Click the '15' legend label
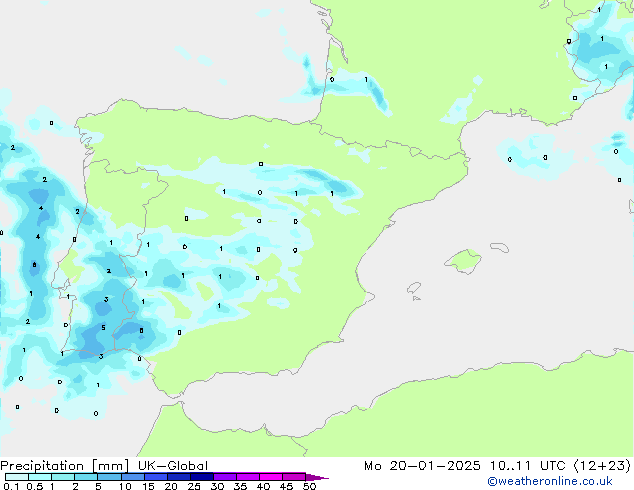The height and width of the screenshot is (490, 634). pos(148,486)
